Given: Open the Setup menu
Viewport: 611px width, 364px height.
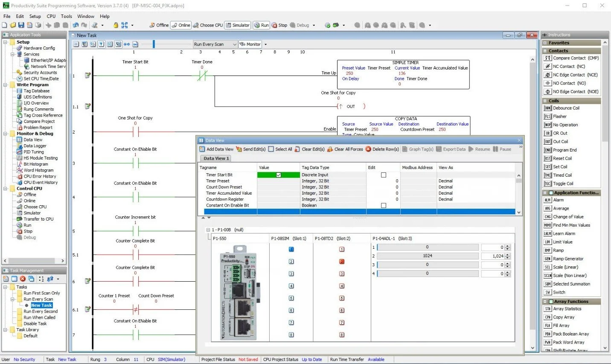Looking at the screenshot, I should tap(35, 16).
